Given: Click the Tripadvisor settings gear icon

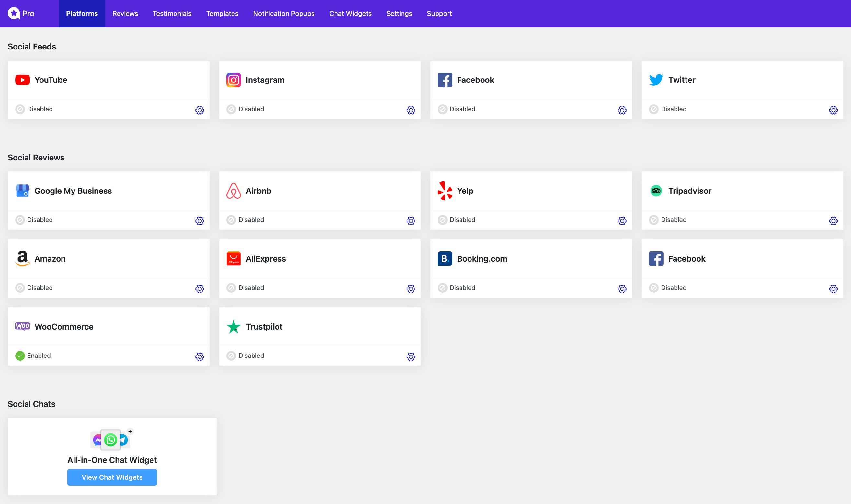Looking at the screenshot, I should tap(833, 221).
